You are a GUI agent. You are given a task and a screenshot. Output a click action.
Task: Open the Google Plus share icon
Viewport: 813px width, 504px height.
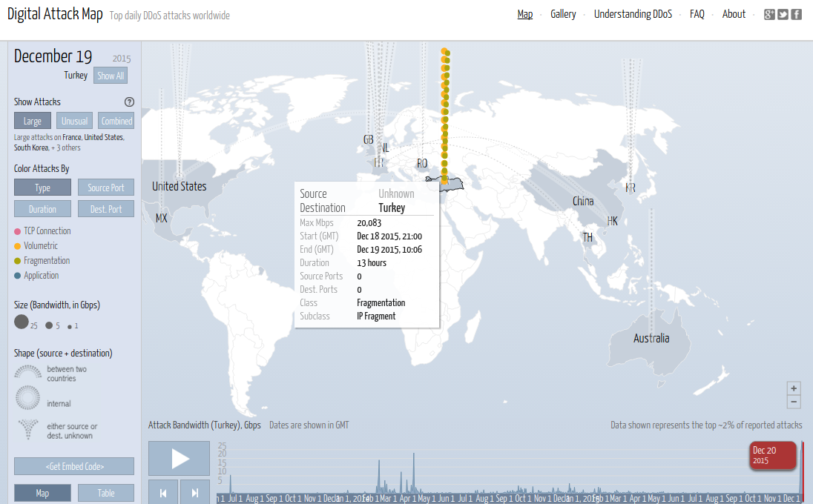coord(769,15)
